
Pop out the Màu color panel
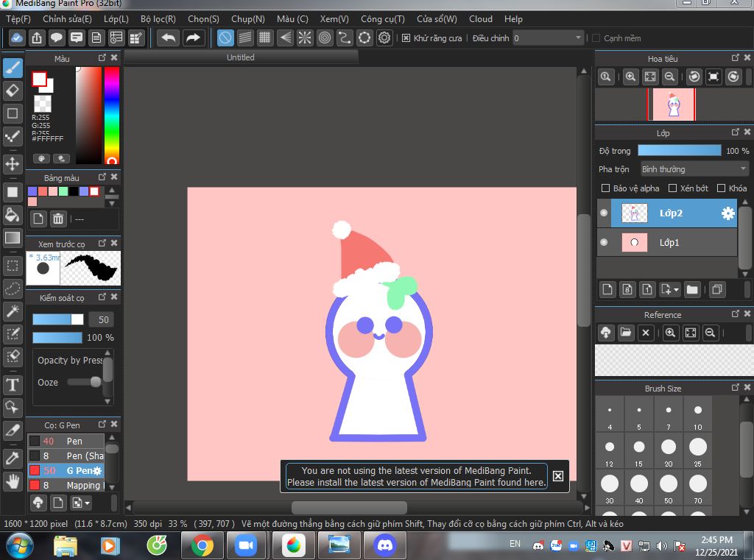[x=102, y=57]
